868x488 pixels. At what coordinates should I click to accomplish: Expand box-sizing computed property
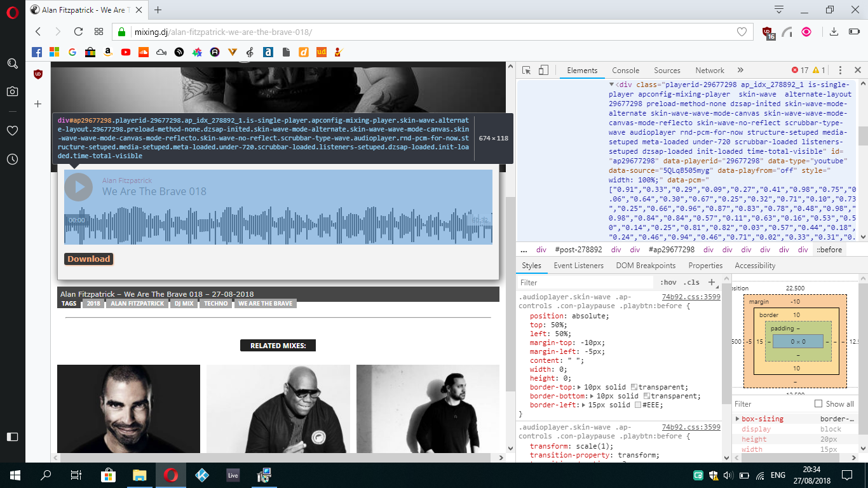click(737, 419)
